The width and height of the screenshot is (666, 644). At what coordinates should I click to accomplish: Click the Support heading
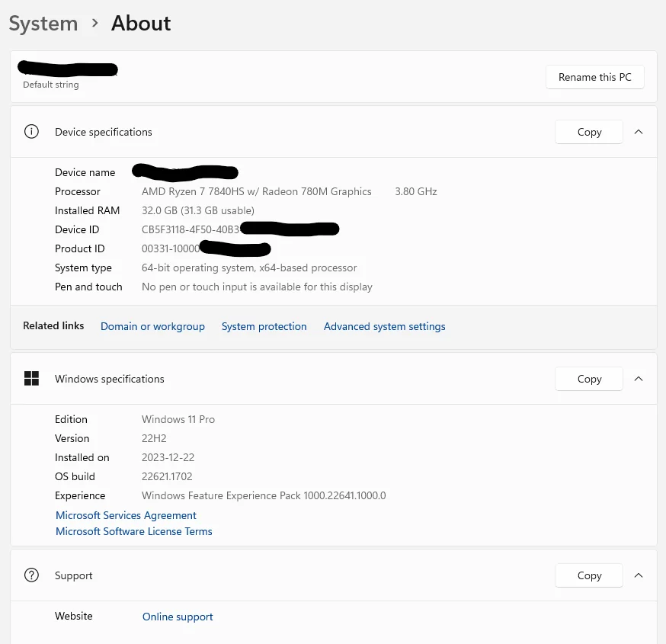tap(73, 575)
